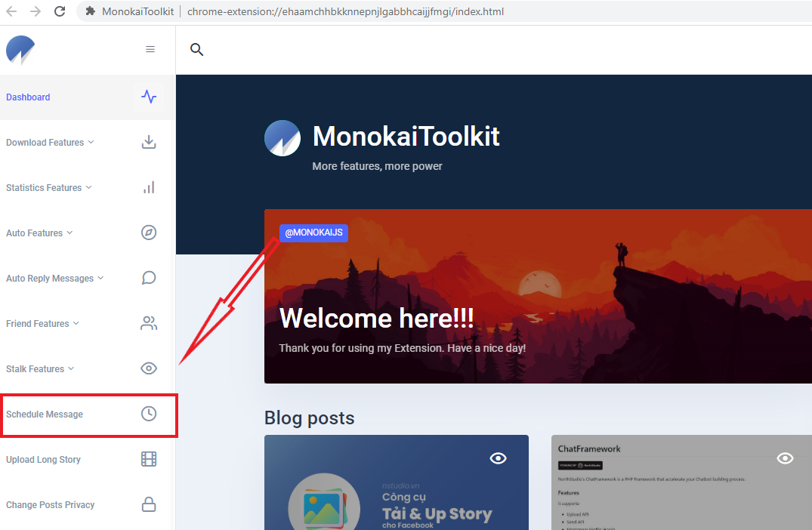
Task: Click the Change Posts Privacy lock icon
Action: tap(149, 504)
